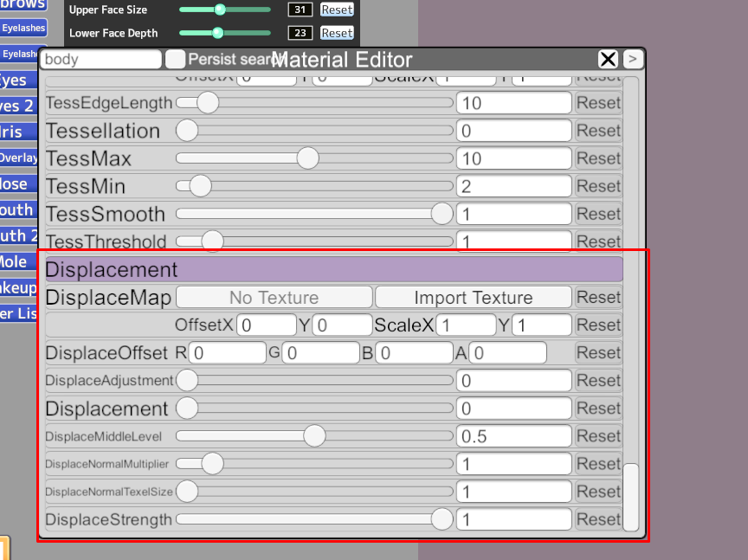Click the body search filter field
748x560 pixels.
[101, 59]
